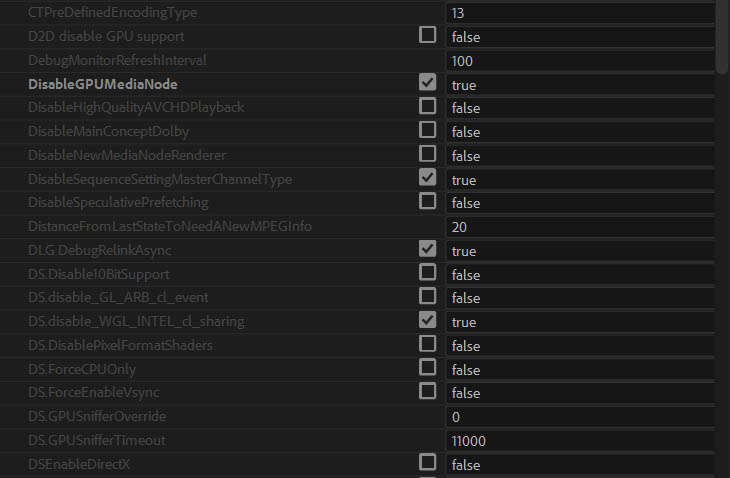Click the vertical scrollbar thumb
Screen dimensions: 730x478
point(722,37)
